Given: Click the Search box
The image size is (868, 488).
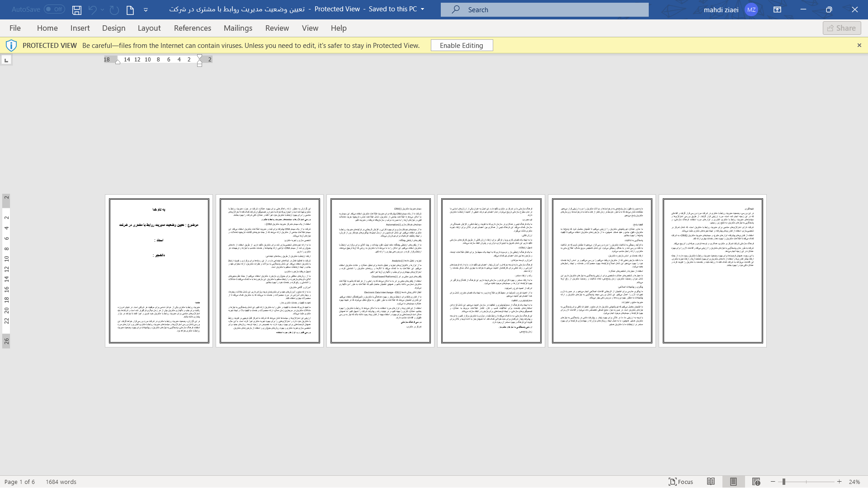Looking at the screenshot, I should point(544,9).
